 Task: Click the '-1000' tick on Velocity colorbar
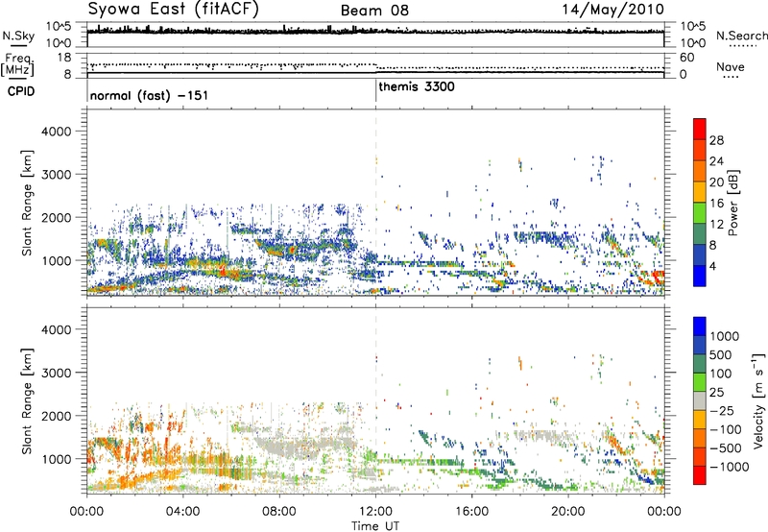(x=729, y=467)
